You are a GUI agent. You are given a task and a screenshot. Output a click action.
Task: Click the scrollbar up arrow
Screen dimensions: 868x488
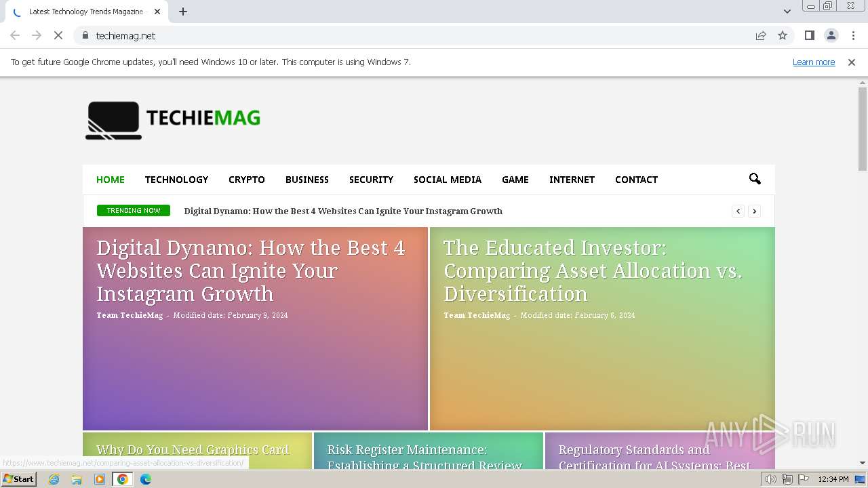[863, 82]
